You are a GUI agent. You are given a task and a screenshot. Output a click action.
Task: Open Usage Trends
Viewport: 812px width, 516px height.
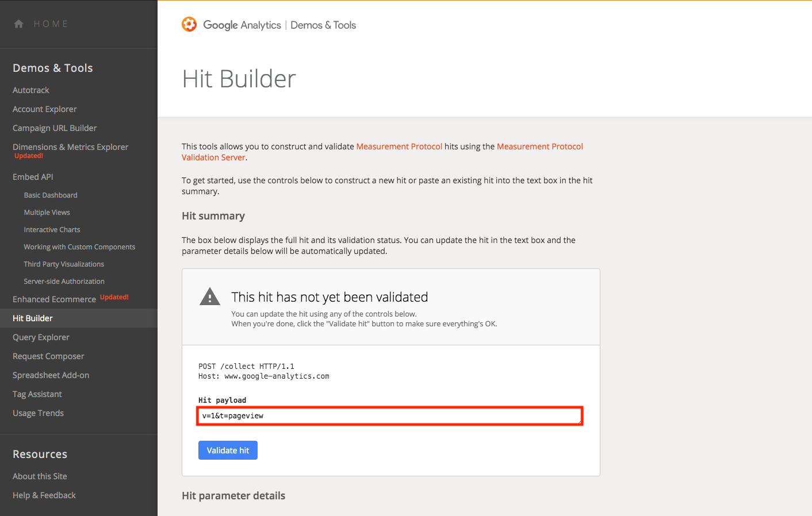[38, 413]
